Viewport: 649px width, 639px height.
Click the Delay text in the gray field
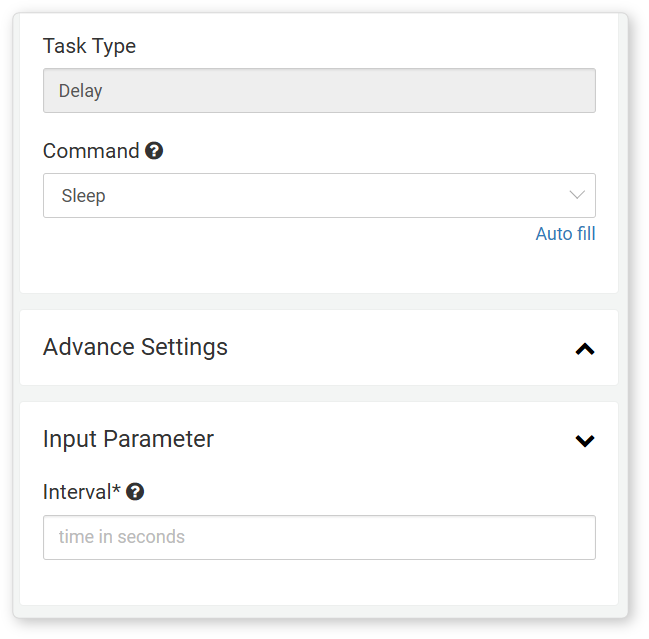pos(80,91)
